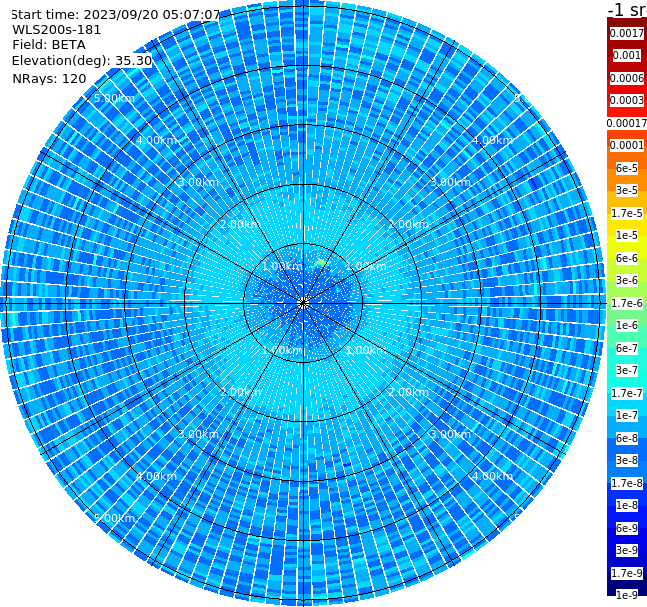Select the 0.001 colorbar tick label
Viewport: 647px width, 607px height.
tap(627, 55)
